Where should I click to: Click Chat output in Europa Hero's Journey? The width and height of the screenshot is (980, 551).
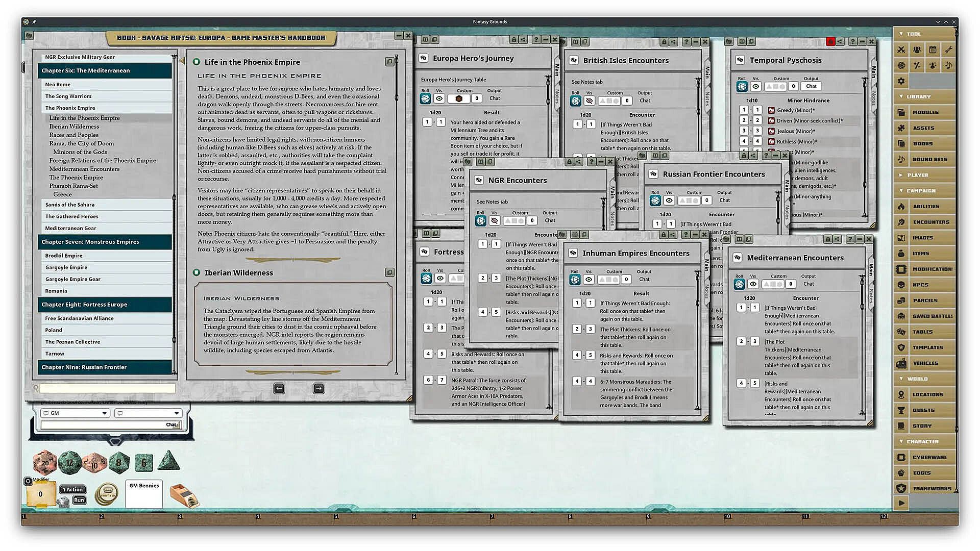coord(495,98)
